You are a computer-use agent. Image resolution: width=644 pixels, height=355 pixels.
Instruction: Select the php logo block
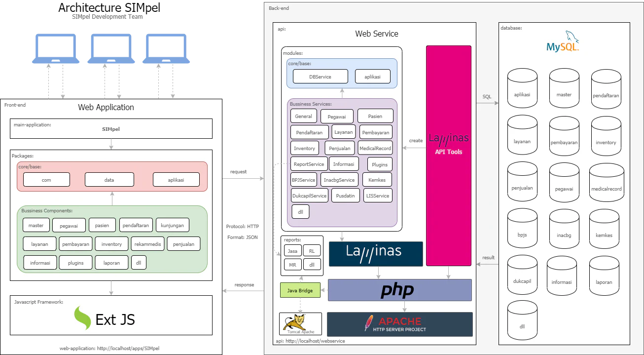399,290
